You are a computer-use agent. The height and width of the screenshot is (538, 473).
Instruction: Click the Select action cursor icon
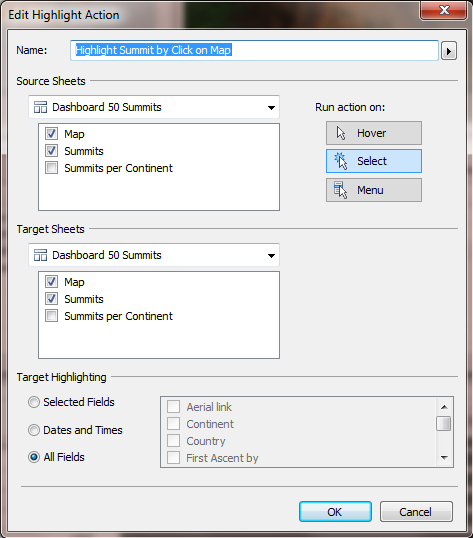pyautogui.click(x=340, y=161)
